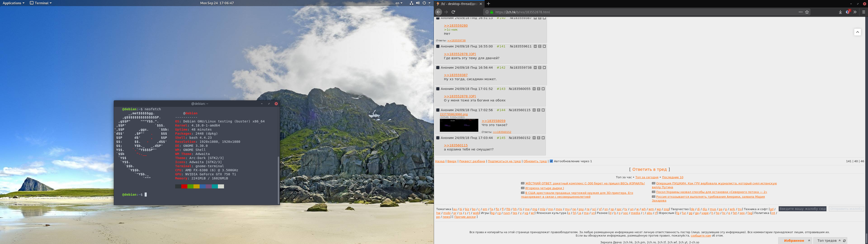
Task: Click Обновить тред link
Action: 535,161
